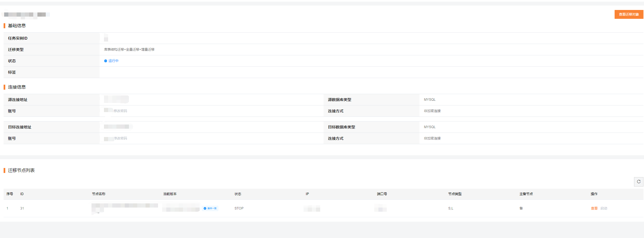Click 非加密连接 in the source connection row

(x=432, y=111)
